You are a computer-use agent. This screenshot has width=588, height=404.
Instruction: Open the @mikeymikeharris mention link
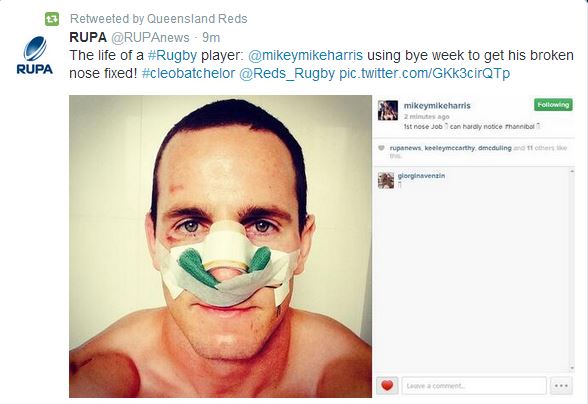click(305, 56)
